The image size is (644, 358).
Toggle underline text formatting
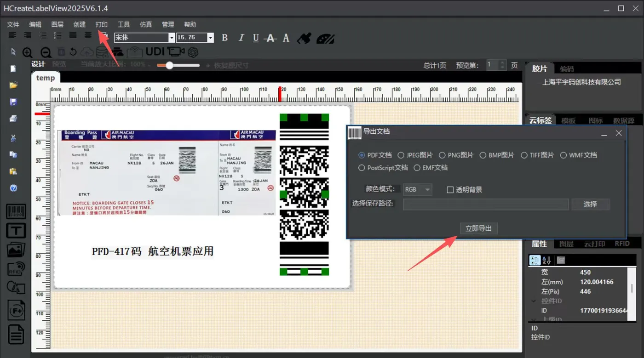pos(256,38)
